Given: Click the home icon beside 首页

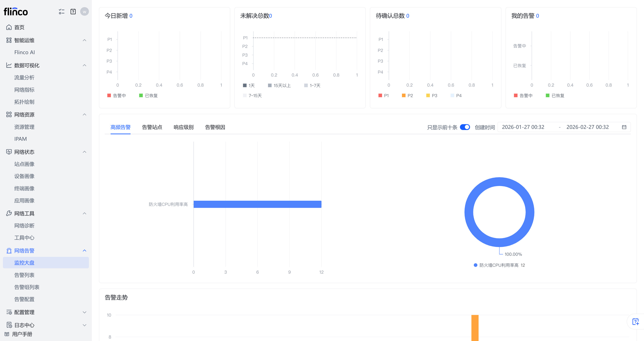Looking at the screenshot, I should point(9,27).
